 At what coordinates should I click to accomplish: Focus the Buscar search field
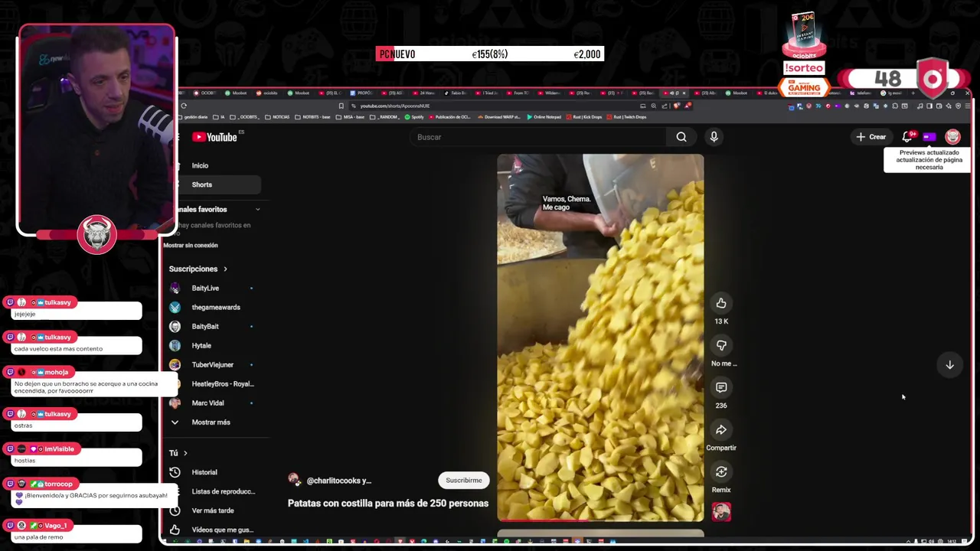(540, 137)
